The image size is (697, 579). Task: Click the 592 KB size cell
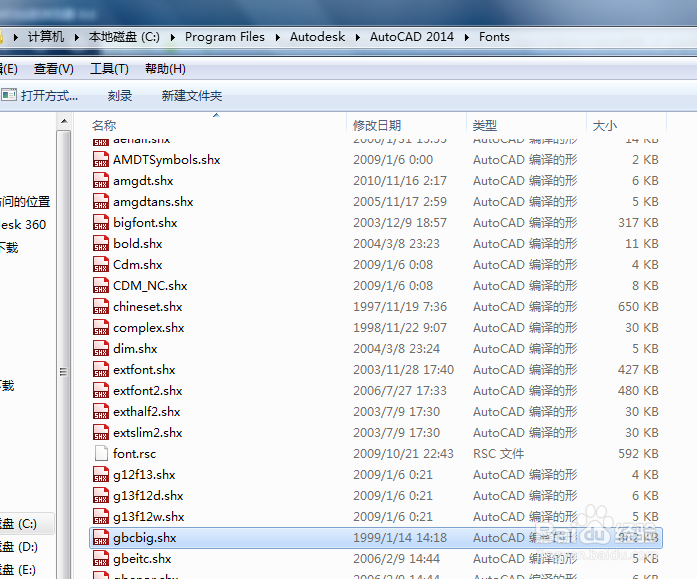pos(638,454)
